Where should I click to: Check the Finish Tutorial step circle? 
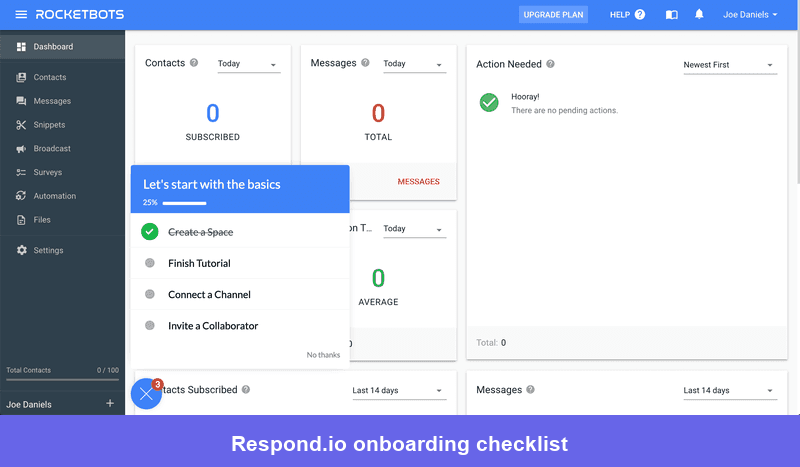pos(149,263)
